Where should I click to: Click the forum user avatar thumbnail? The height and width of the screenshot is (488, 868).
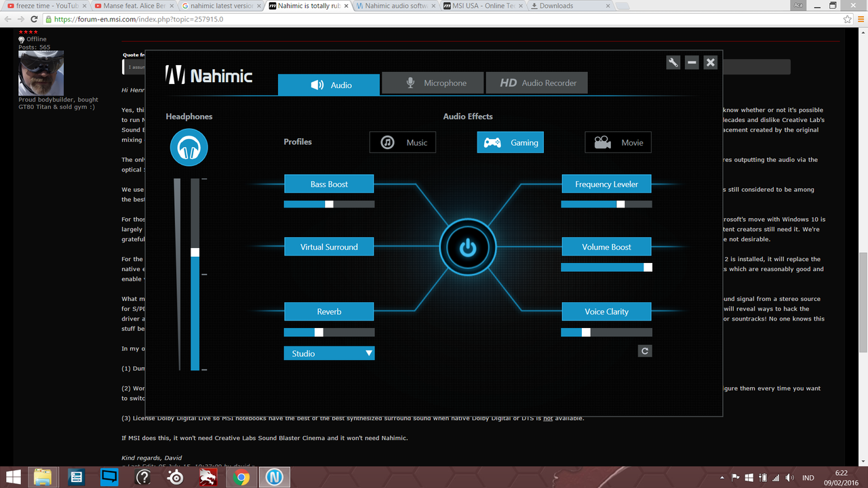click(41, 73)
